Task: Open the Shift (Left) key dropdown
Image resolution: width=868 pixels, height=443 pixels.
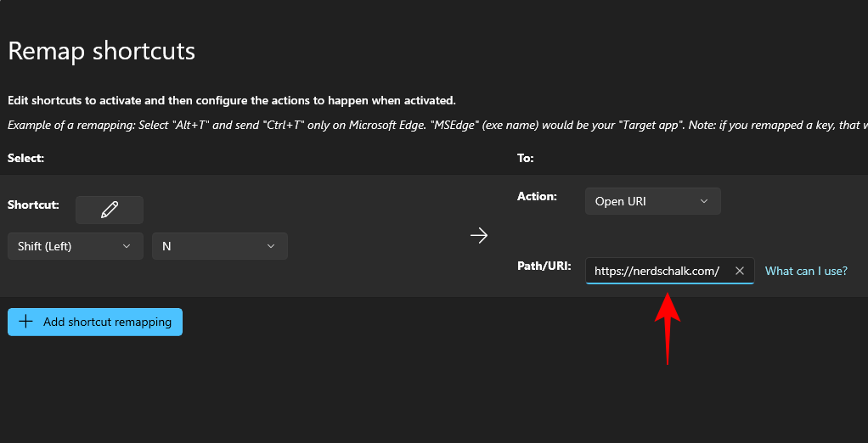Action: point(76,246)
